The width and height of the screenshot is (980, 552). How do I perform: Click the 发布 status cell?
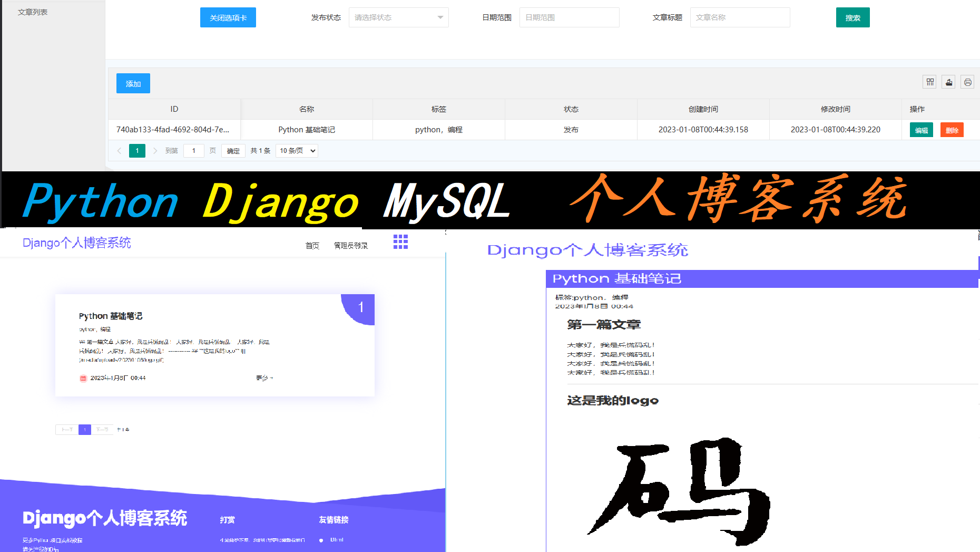tap(571, 130)
